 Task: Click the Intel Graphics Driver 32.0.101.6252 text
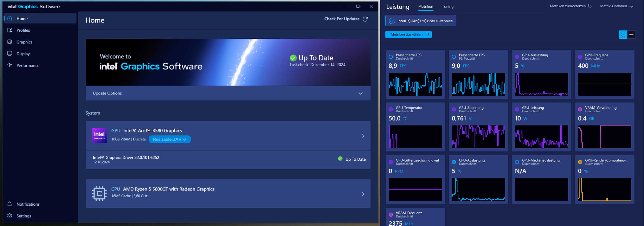[126, 157]
